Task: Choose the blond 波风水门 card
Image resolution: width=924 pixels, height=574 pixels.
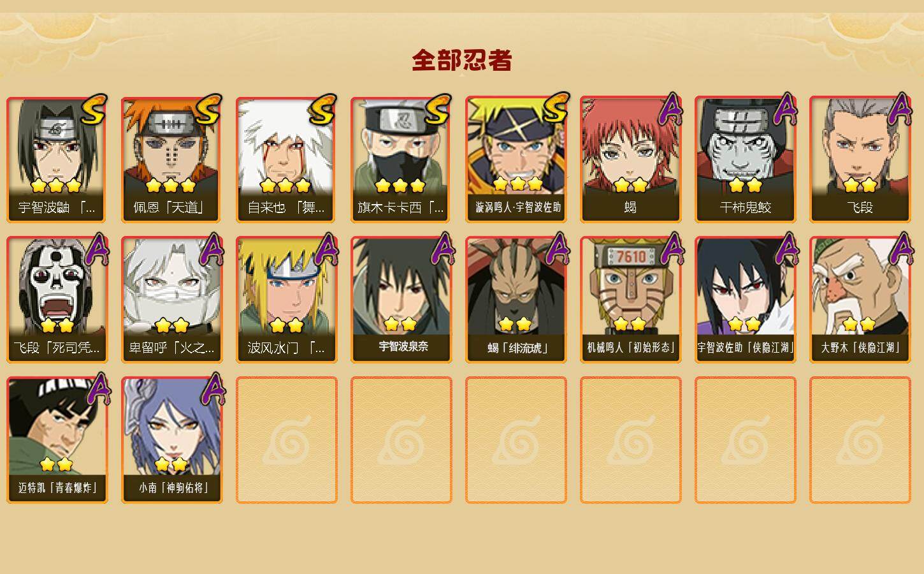Action: 286,300
